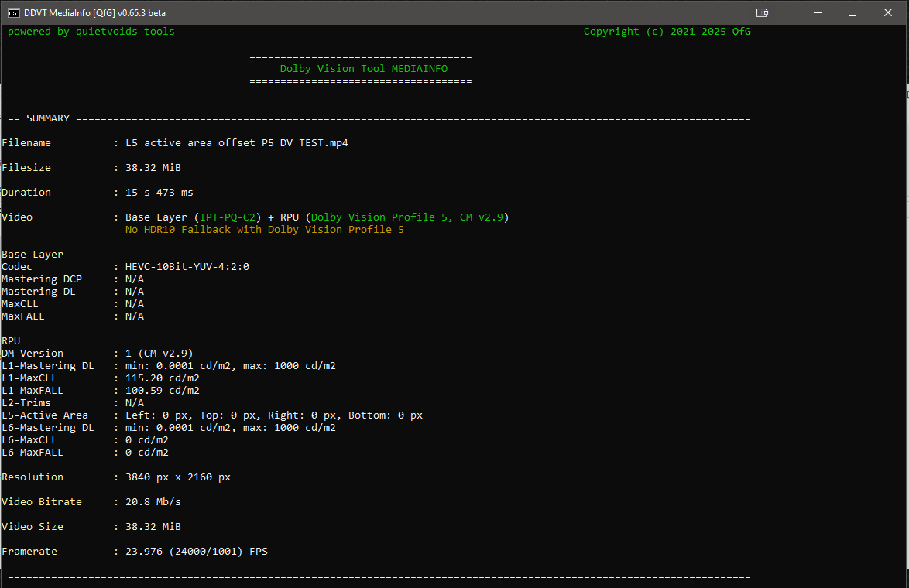Click the DM Version value "1 (CM v2.9)"
The image size is (909, 588).
point(160,354)
